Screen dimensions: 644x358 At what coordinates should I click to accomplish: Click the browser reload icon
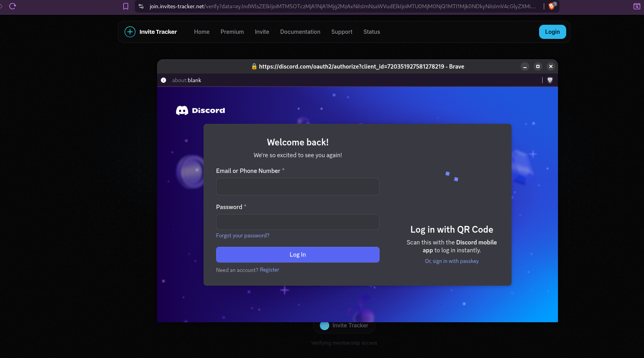click(x=12, y=6)
